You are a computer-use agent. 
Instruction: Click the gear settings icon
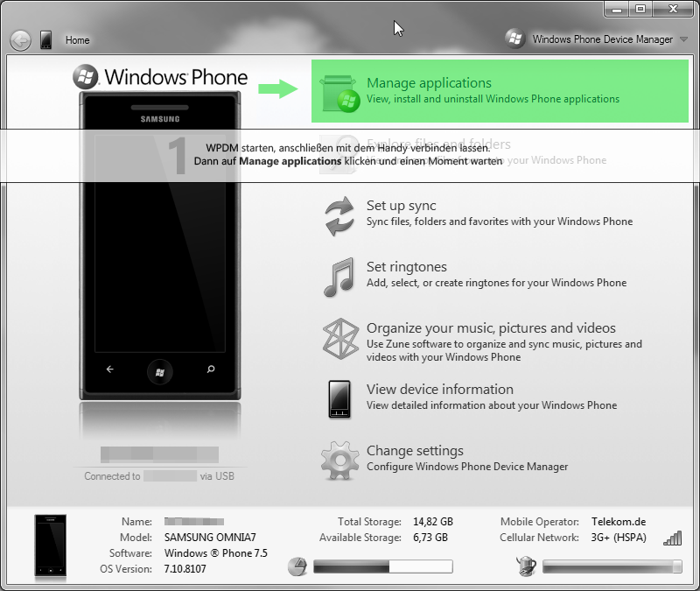pyautogui.click(x=339, y=461)
